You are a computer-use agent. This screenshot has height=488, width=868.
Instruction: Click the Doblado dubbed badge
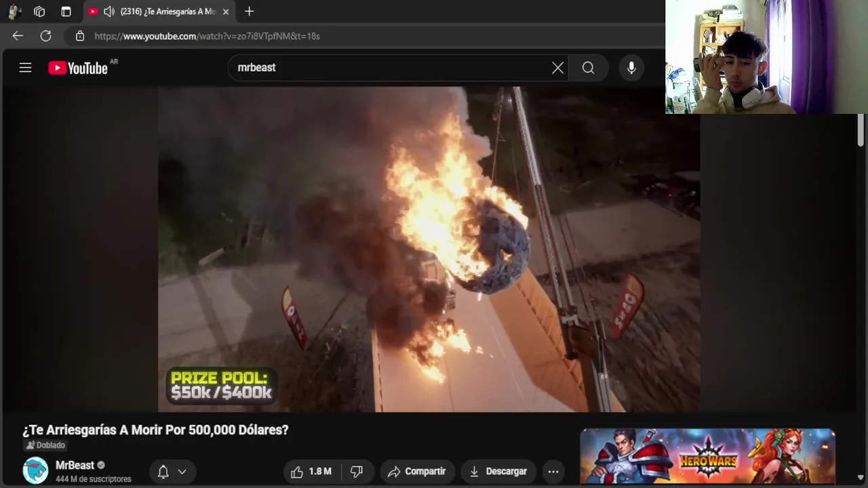(45, 445)
